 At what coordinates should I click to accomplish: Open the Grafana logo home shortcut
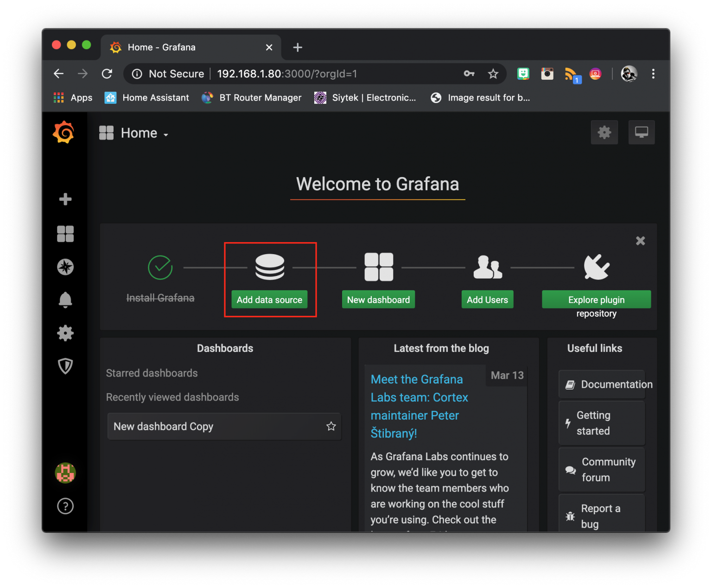[x=64, y=132]
